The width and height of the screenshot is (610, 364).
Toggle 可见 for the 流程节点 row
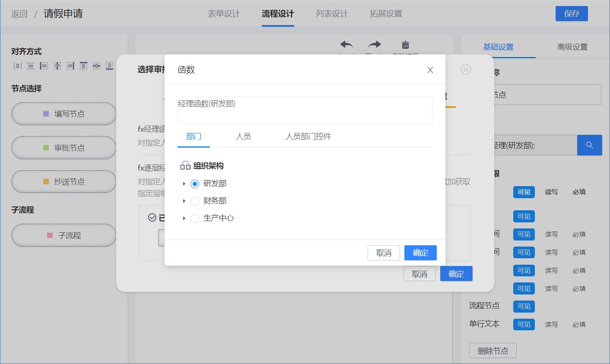coord(524,306)
